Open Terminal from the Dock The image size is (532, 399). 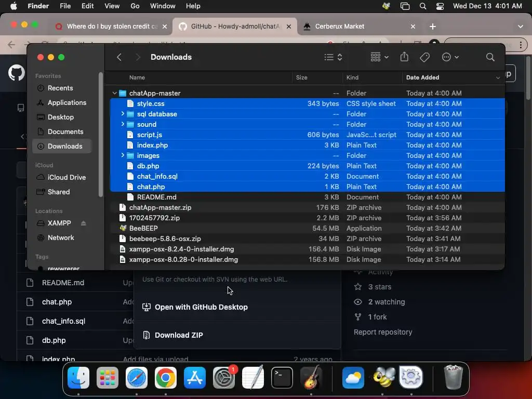[x=282, y=378]
